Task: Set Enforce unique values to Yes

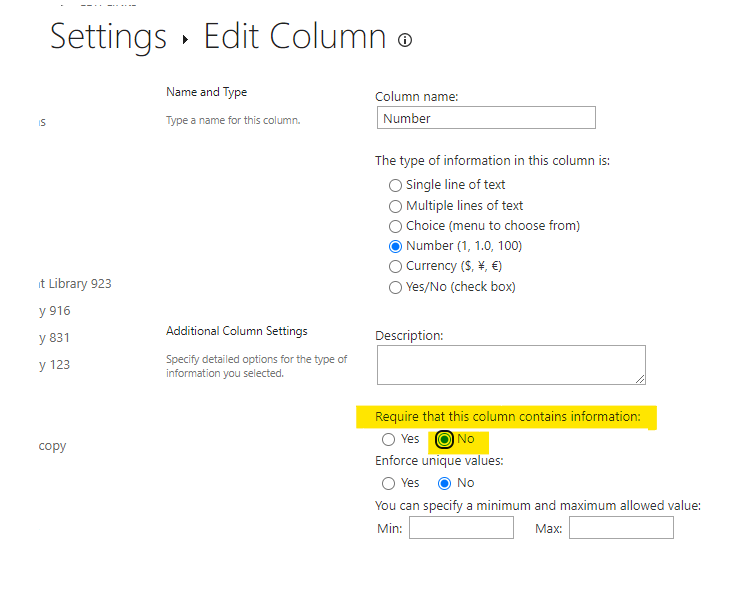Action: coord(388,484)
